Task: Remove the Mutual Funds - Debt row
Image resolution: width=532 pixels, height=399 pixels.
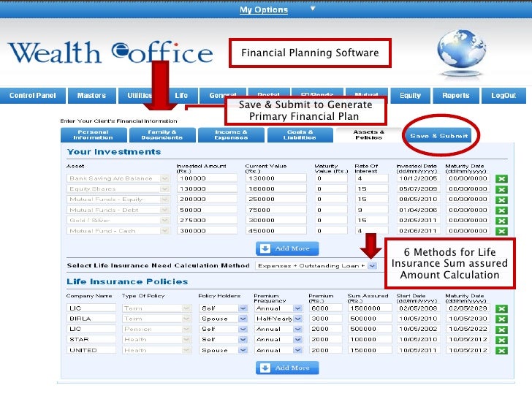Action: pos(501,210)
